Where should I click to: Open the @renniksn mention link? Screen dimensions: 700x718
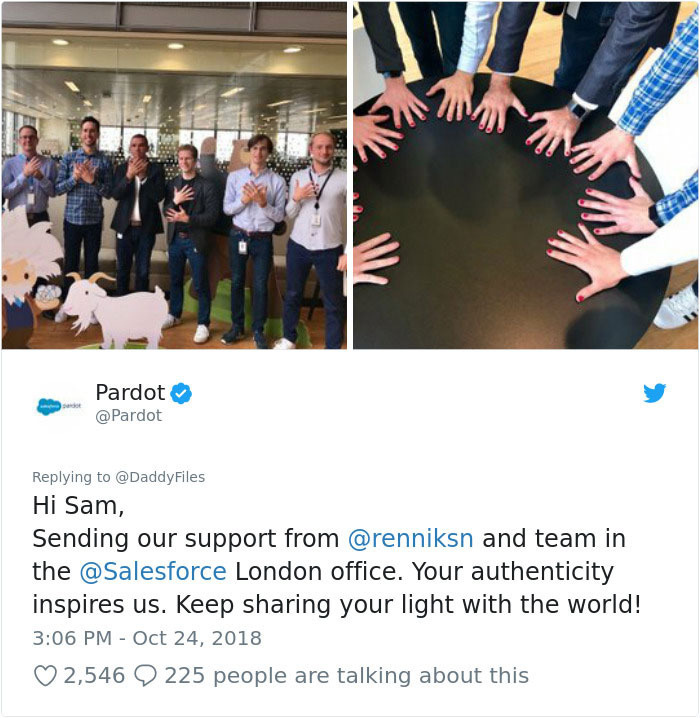point(410,538)
